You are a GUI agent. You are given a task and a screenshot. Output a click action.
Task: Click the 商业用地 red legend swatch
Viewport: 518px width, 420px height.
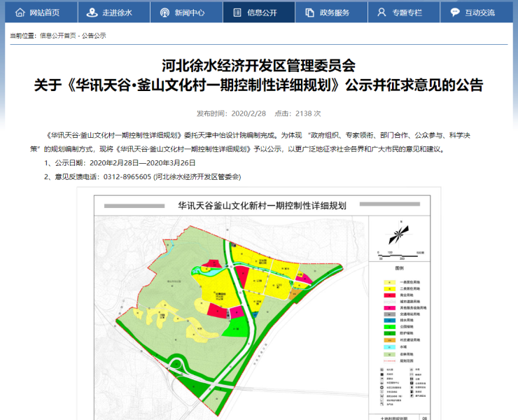pyautogui.click(x=389, y=295)
